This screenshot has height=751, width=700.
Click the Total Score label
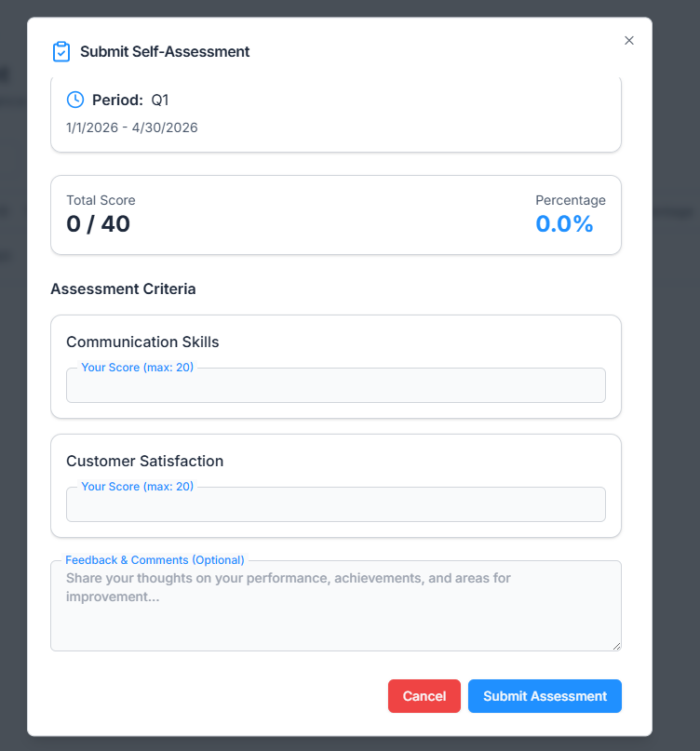pyautogui.click(x=101, y=200)
